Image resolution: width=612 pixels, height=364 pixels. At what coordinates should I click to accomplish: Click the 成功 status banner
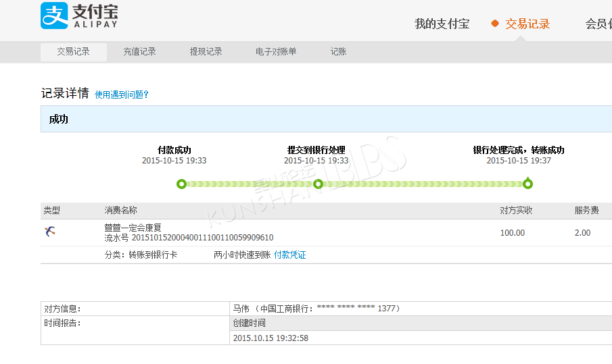(x=327, y=119)
